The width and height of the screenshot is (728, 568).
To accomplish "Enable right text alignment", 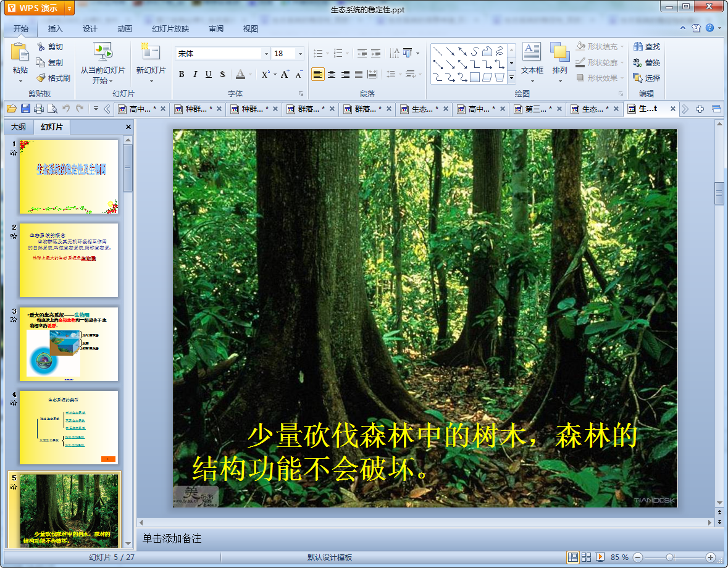I will 345,74.
